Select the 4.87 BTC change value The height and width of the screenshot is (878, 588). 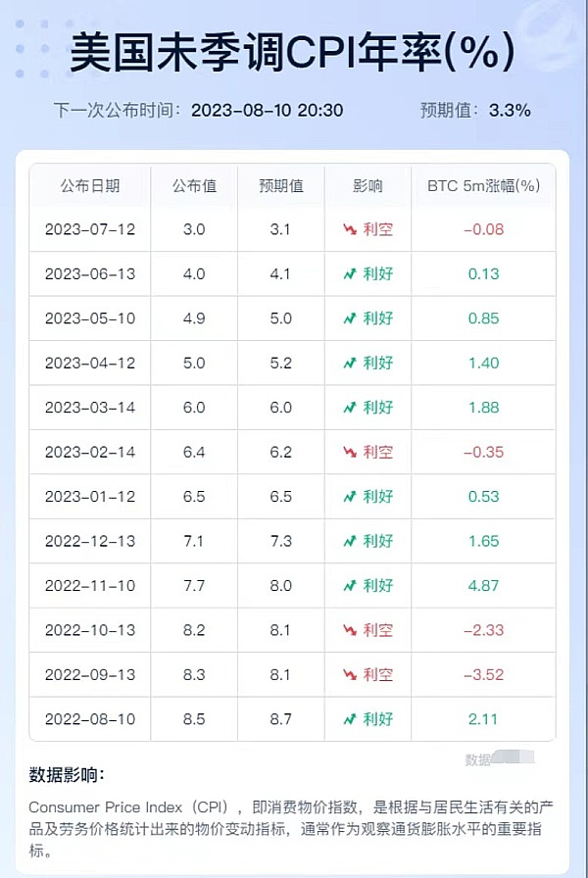coord(484,586)
